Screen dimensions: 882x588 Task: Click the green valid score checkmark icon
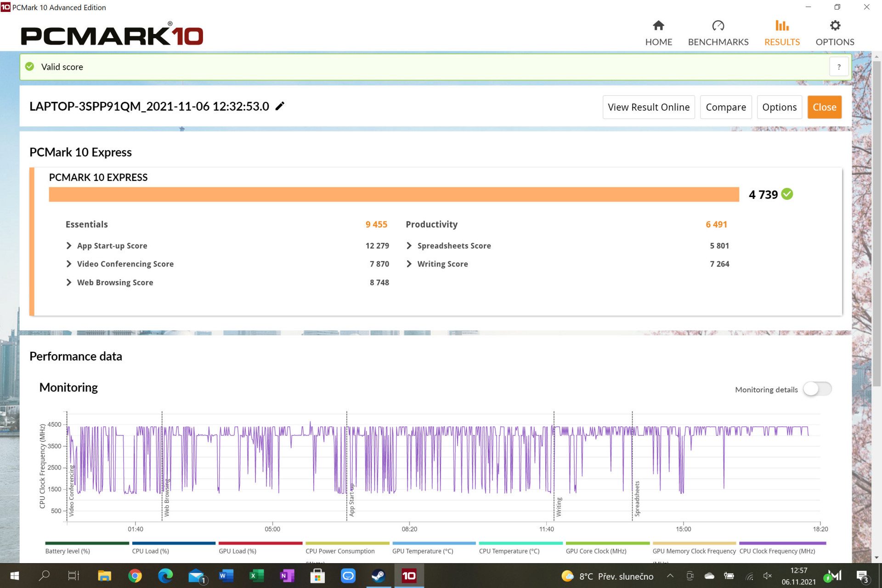[30, 67]
